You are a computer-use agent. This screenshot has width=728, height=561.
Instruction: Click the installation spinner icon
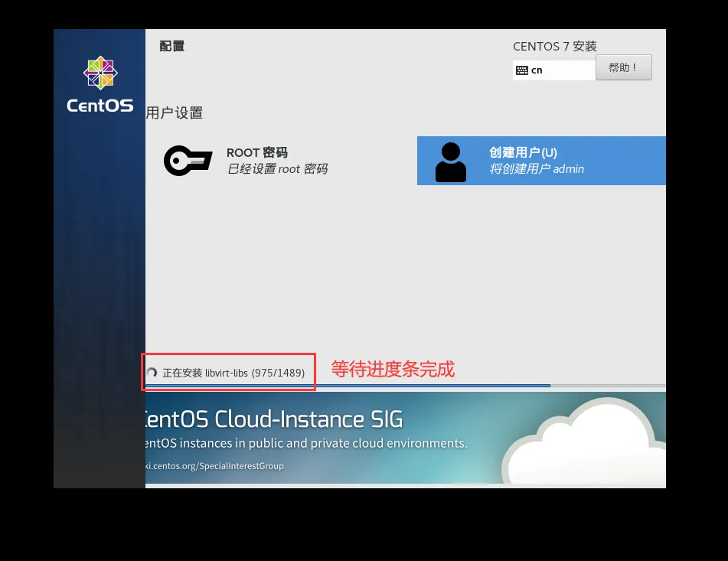tap(152, 373)
